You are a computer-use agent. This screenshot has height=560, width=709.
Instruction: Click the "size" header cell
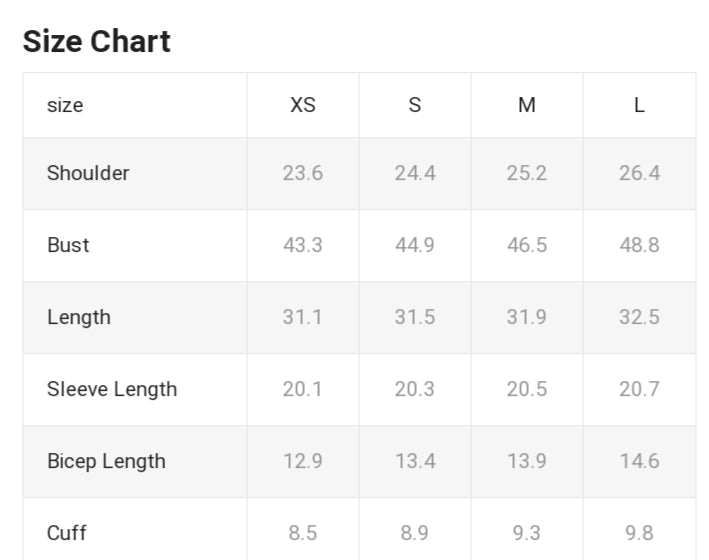point(65,105)
